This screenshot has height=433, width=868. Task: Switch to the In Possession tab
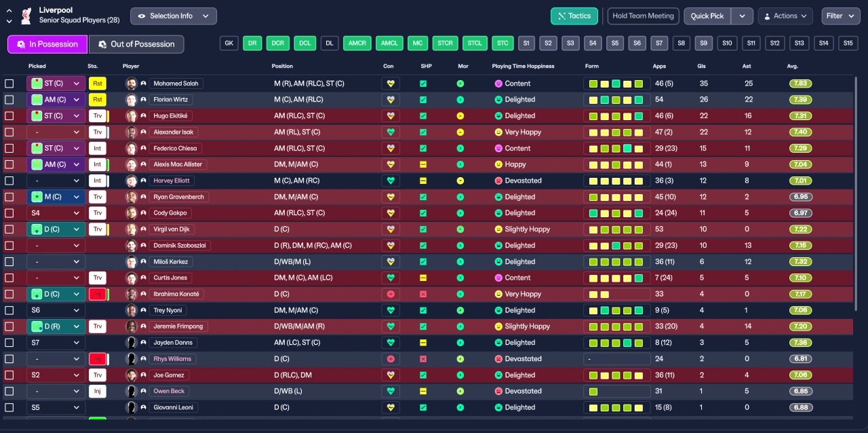pos(47,44)
